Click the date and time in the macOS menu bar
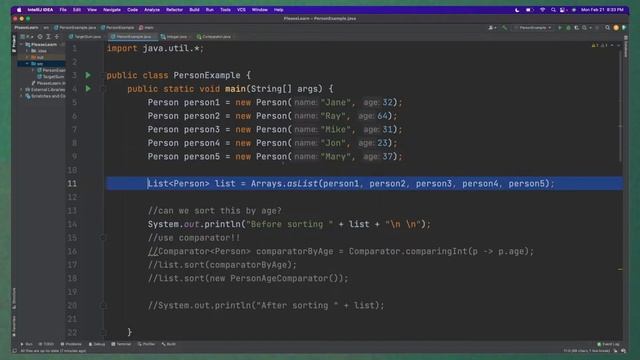The image size is (640, 360). tap(602, 10)
